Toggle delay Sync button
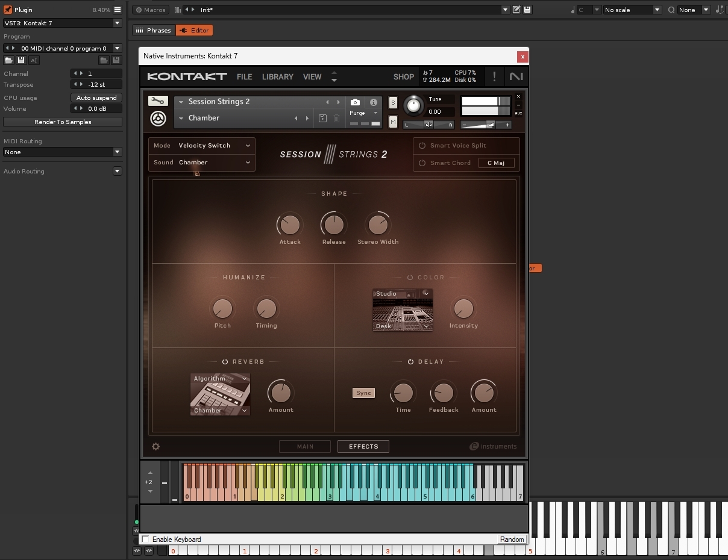Screen dimensions: 728x560 pyautogui.click(x=363, y=393)
